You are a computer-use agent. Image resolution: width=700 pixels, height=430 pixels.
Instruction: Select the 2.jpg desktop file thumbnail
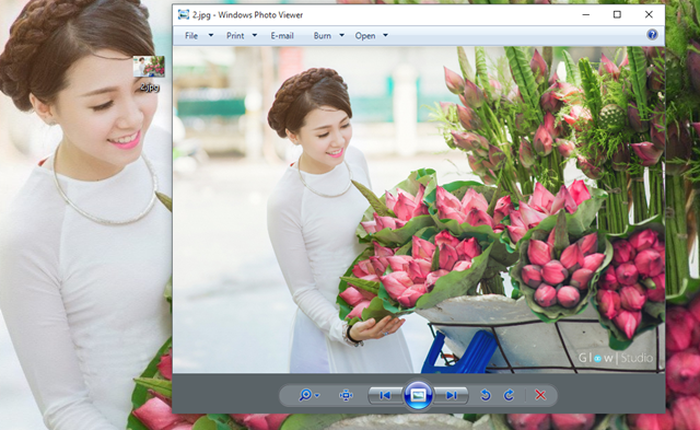149,67
